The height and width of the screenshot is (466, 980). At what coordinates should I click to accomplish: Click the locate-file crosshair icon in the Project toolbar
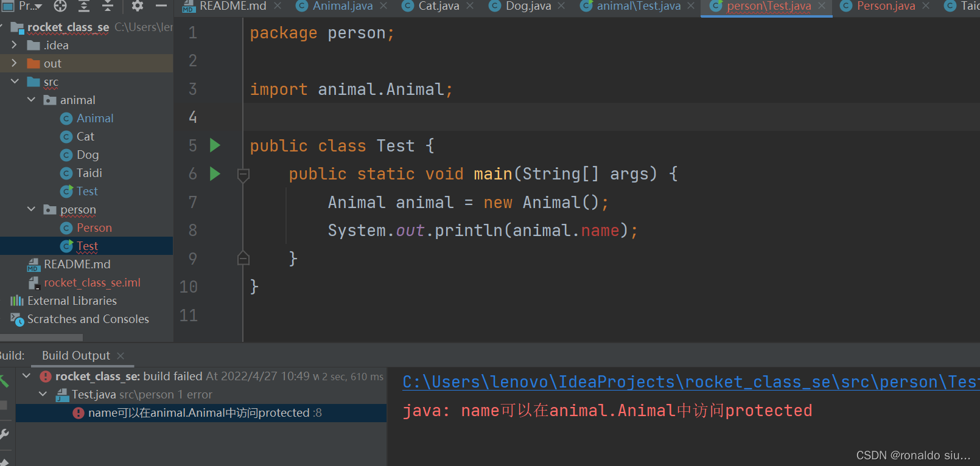pyautogui.click(x=60, y=6)
